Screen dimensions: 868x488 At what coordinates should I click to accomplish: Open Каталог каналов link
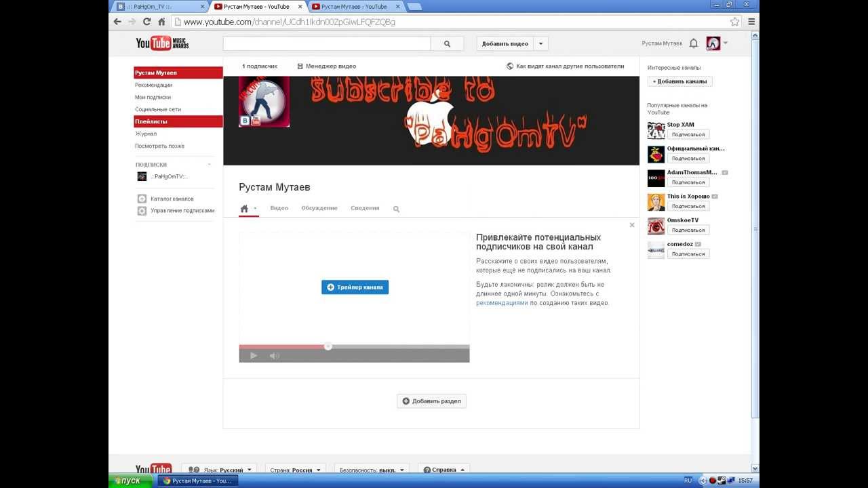pos(172,199)
